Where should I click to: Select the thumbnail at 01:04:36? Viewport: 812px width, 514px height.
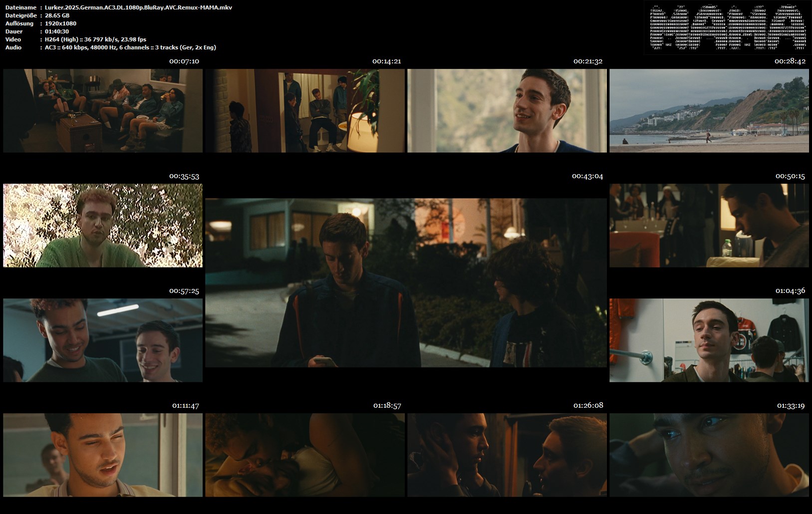coord(709,340)
